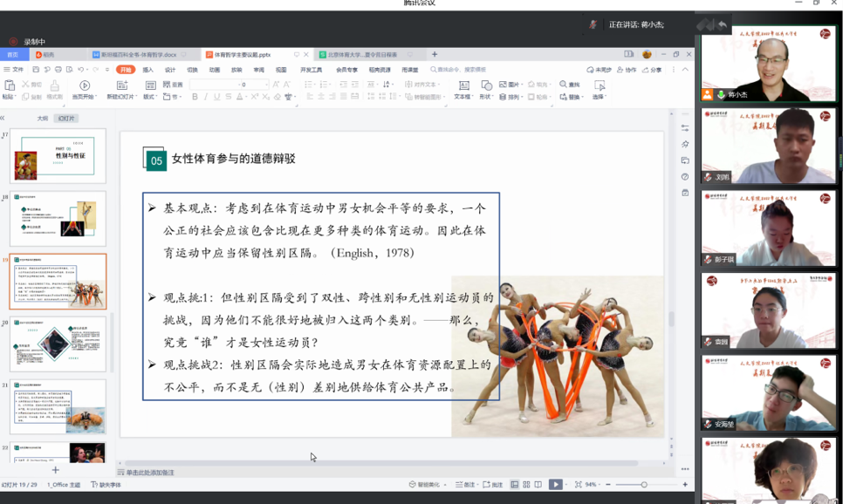The image size is (843, 504).
Task: Select slide 19 thumbnail in the slide panel
Action: click(x=58, y=281)
